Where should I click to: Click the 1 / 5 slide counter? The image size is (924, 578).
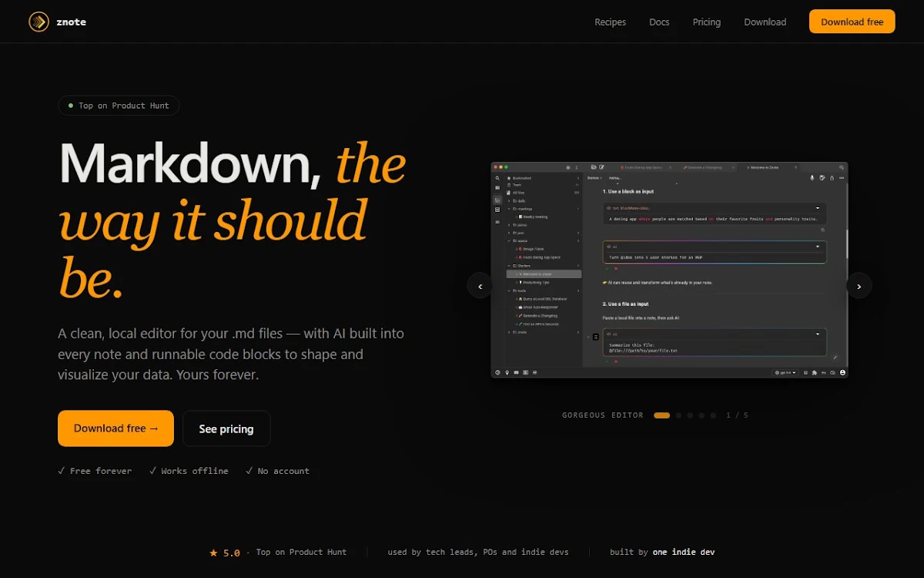click(x=737, y=415)
